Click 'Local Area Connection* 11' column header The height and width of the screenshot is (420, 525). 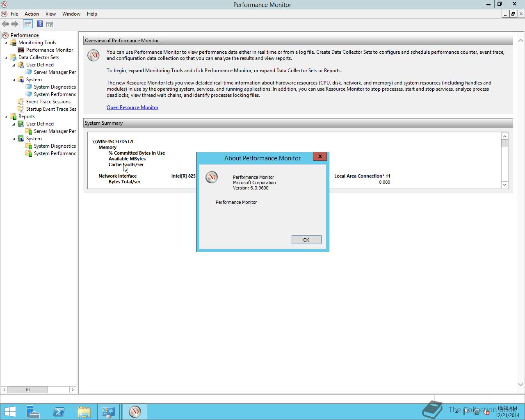pyautogui.click(x=362, y=176)
